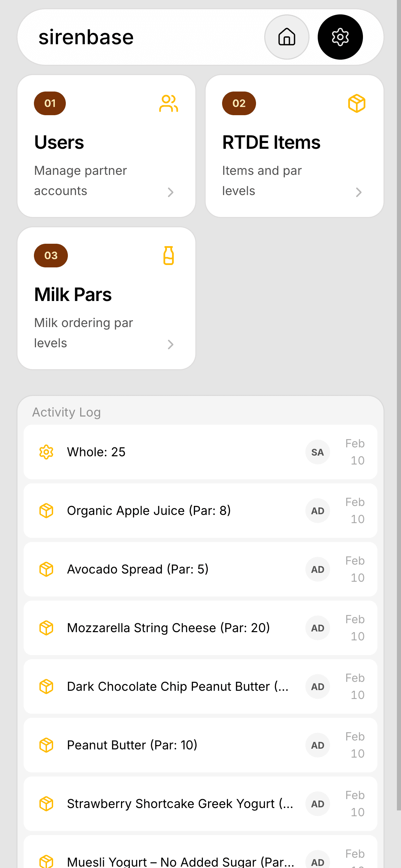Click the RTDE Items box icon
The image size is (401, 868).
[x=356, y=104]
